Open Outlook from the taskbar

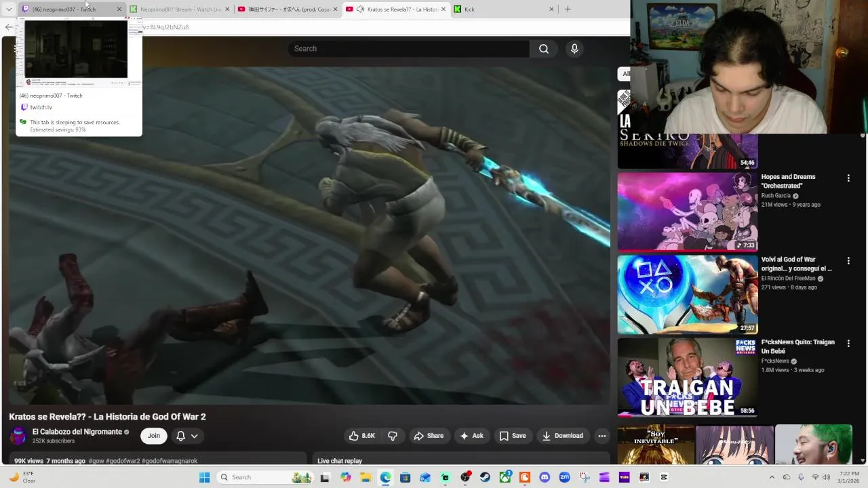425,477
